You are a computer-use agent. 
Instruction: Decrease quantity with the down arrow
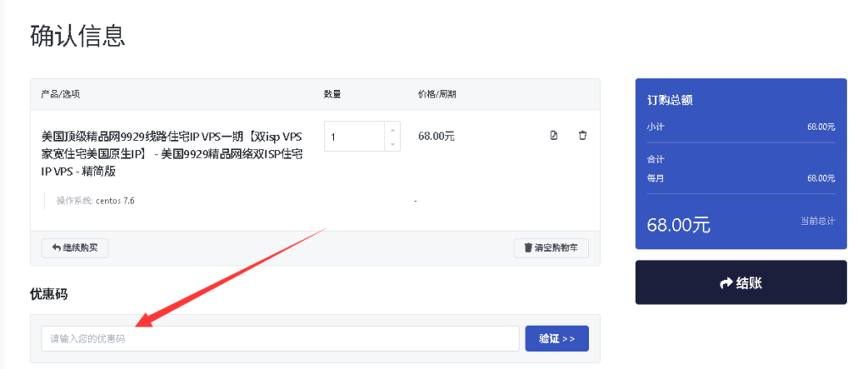point(392,144)
